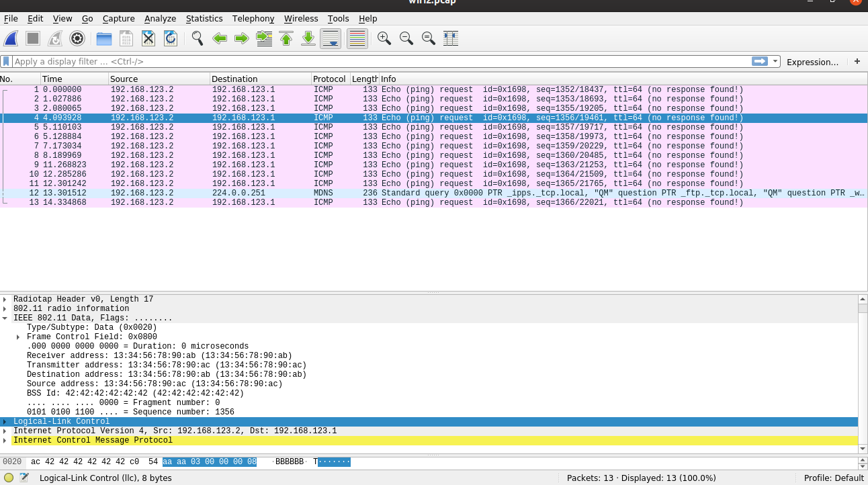Collapse the IEEE 802.11 Data tree
The image size is (868, 485).
(7, 318)
